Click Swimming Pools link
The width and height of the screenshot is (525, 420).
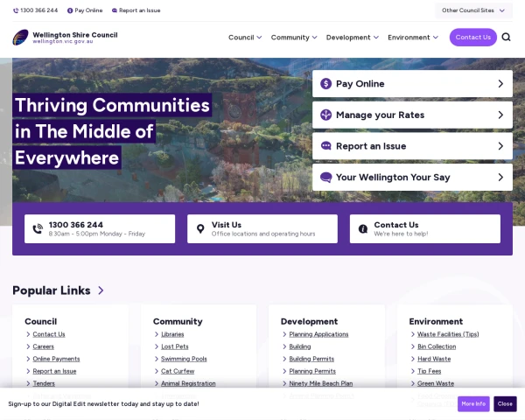click(x=184, y=359)
